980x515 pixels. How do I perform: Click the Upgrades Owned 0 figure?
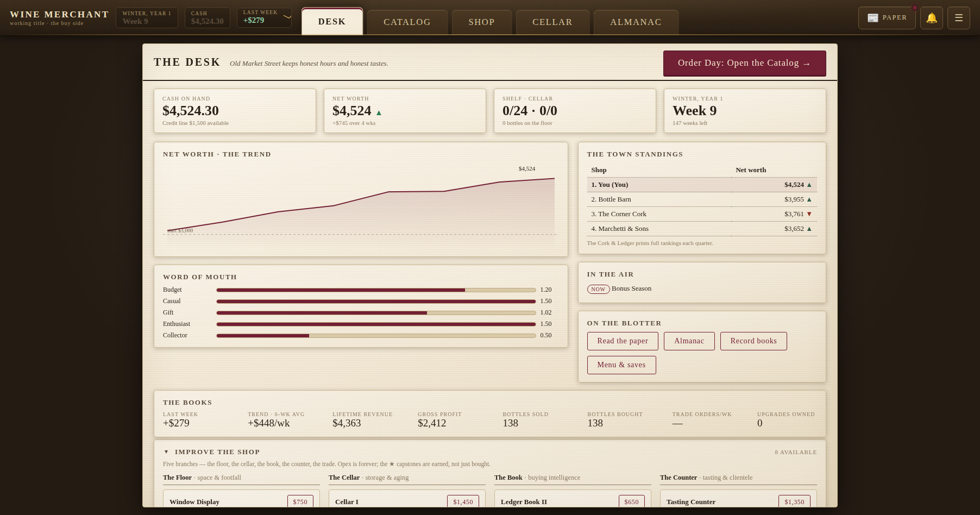pos(759,423)
